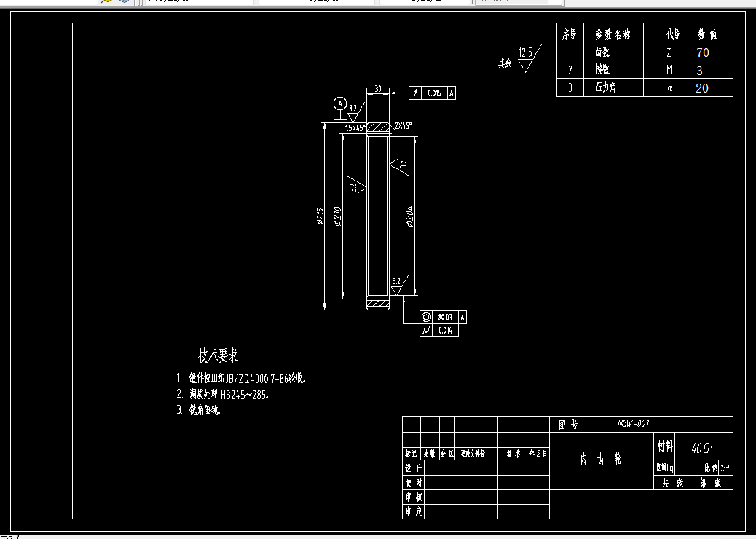
Task: Click the ø0.03 concentricity tolerance value
Action: (444, 318)
